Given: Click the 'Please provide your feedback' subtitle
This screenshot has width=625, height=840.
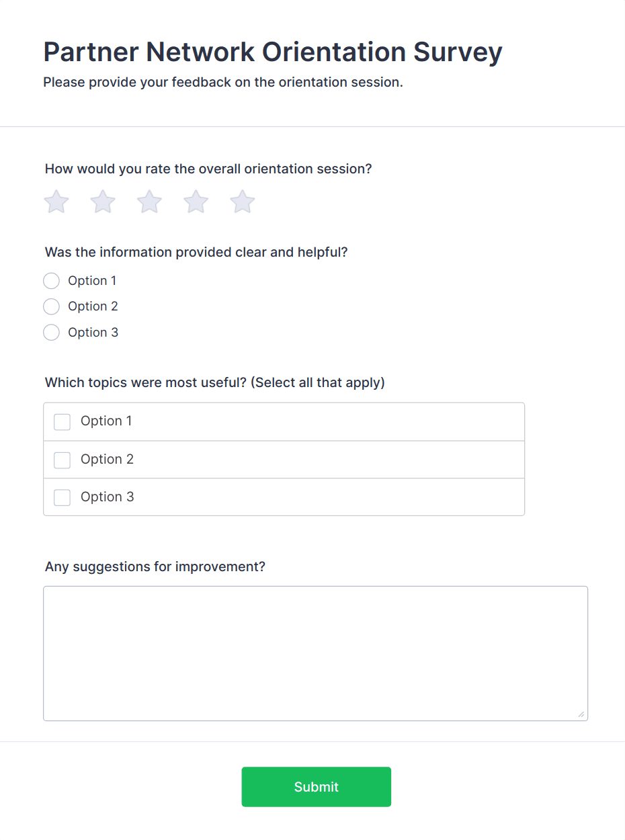Looking at the screenshot, I should [x=223, y=83].
